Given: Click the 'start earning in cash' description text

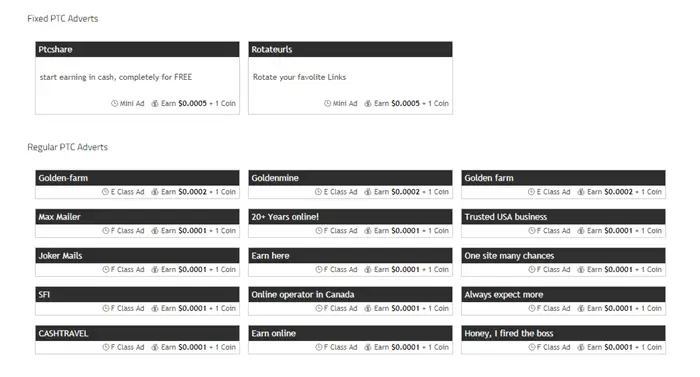Looking at the screenshot, I should click(116, 77).
